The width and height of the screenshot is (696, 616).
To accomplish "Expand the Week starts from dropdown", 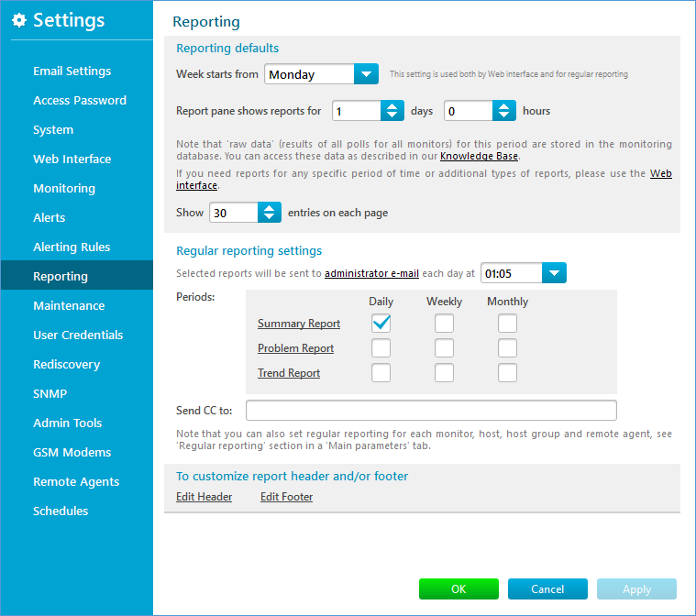I will point(366,74).
